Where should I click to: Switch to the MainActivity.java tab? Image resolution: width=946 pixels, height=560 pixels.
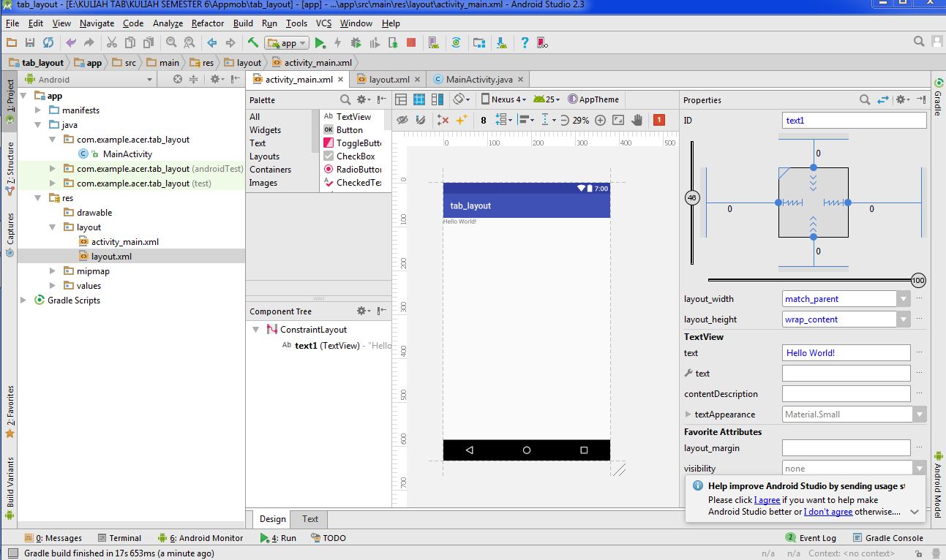479,80
